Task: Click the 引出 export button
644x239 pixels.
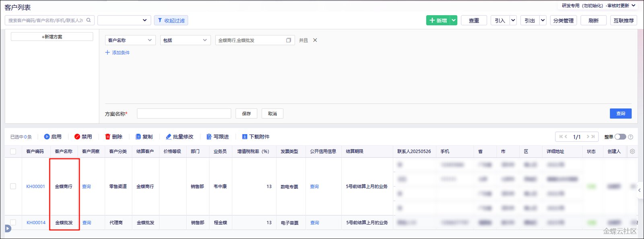Action: coord(530,20)
